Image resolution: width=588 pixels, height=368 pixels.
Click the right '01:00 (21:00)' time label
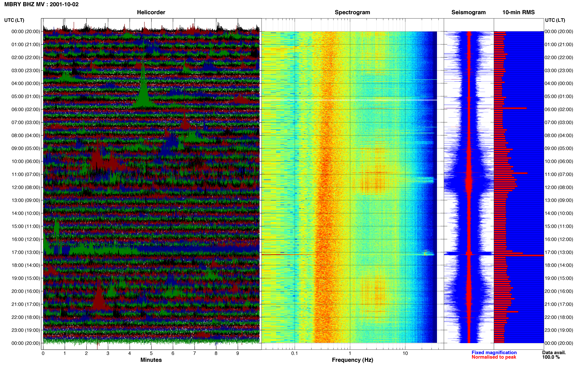(559, 44)
